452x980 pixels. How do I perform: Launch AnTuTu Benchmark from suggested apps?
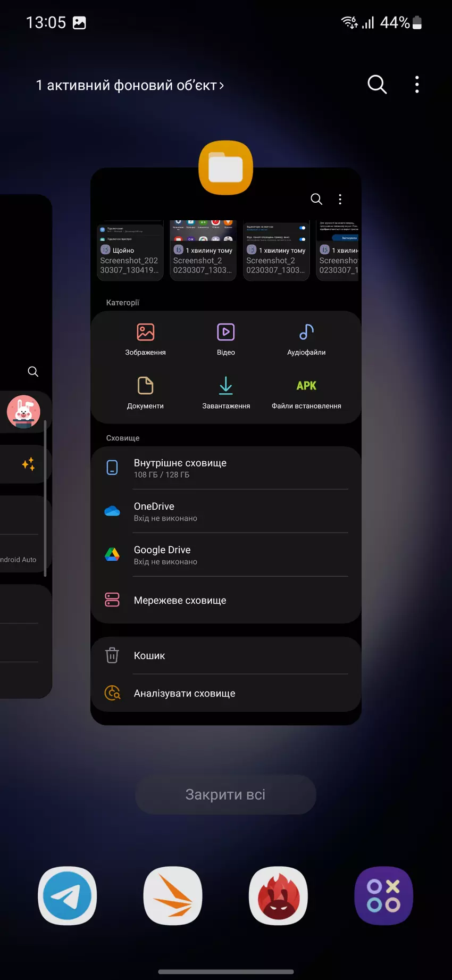click(278, 895)
